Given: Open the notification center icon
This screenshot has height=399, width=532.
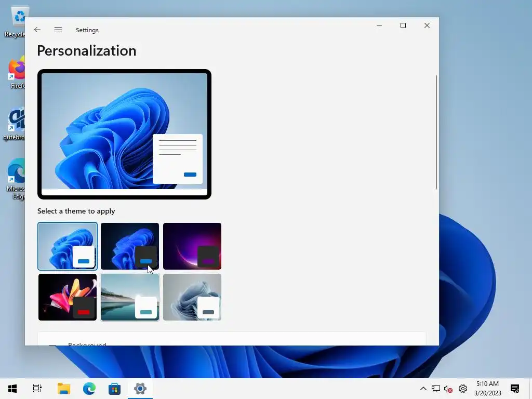Looking at the screenshot, I should (515, 389).
